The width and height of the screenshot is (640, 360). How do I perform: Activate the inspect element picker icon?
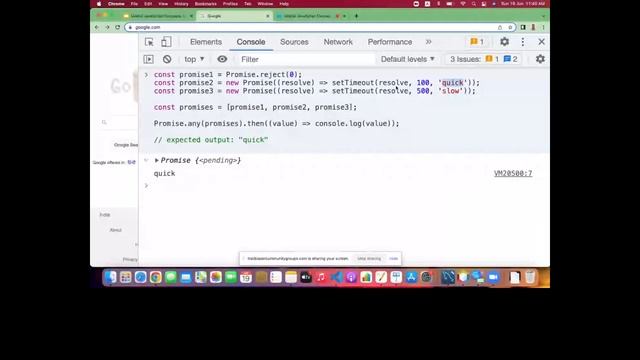pos(149,42)
